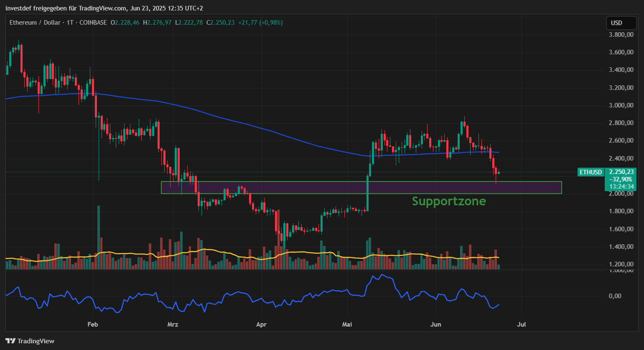The width and height of the screenshot is (644, 350).
Task: Click the TradingView logo
Action: 30,341
